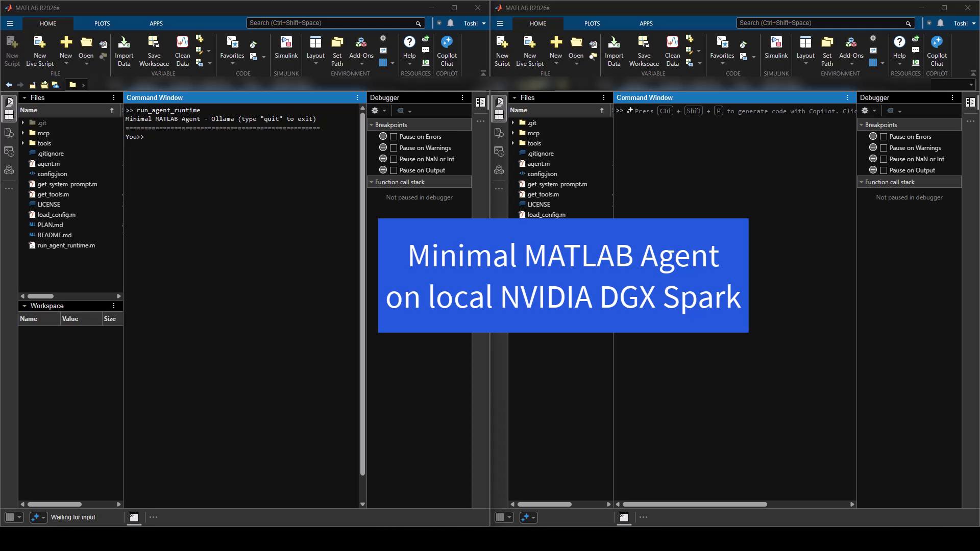
Task: Collapse Breakpoints section in left Debugger
Action: [371, 125]
